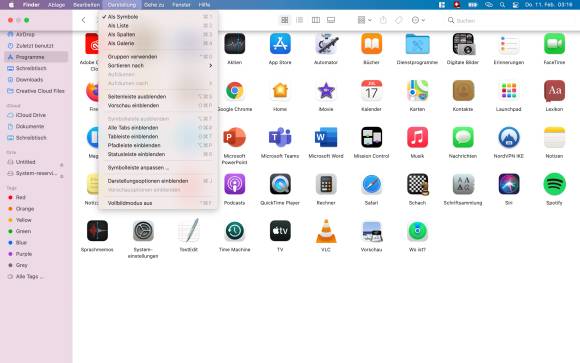The width and height of the screenshot is (580, 363).
Task: Switch to column view toolbar button
Action: [316, 20]
